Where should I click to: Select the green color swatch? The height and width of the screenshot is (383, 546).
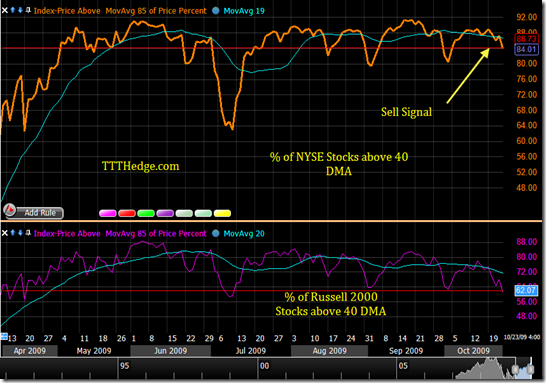point(146,213)
